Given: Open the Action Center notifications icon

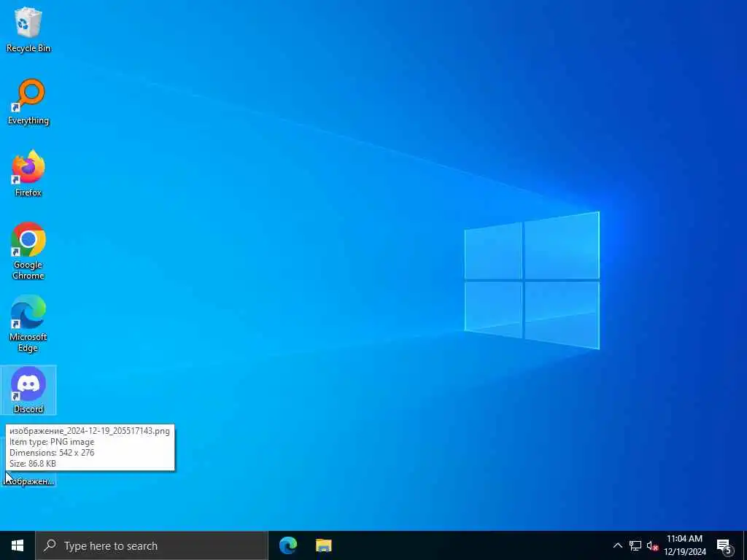Looking at the screenshot, I should point(724,545).
